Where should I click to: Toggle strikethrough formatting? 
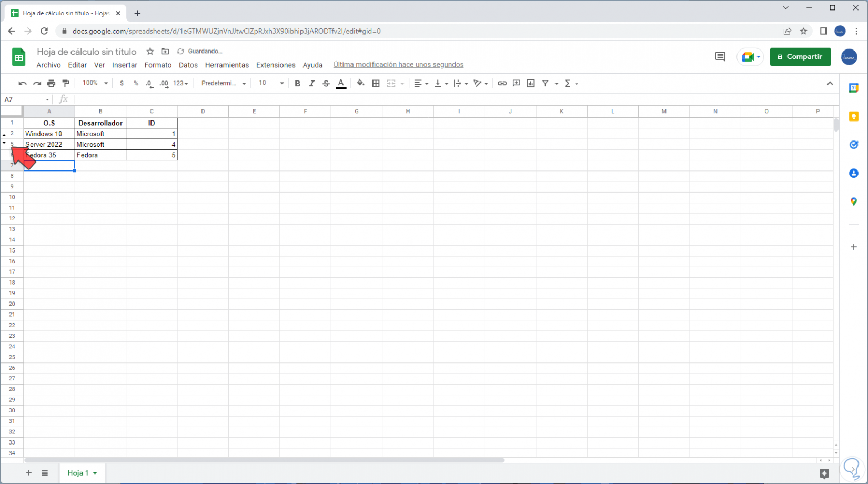(326, 83)
